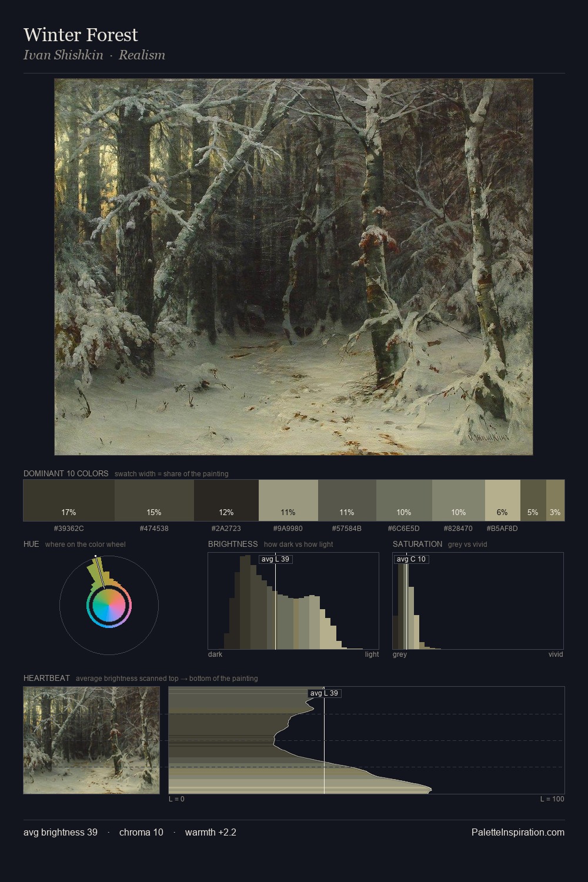Click the HEARTBEAT section heading
588x882 pixels.
46,678
